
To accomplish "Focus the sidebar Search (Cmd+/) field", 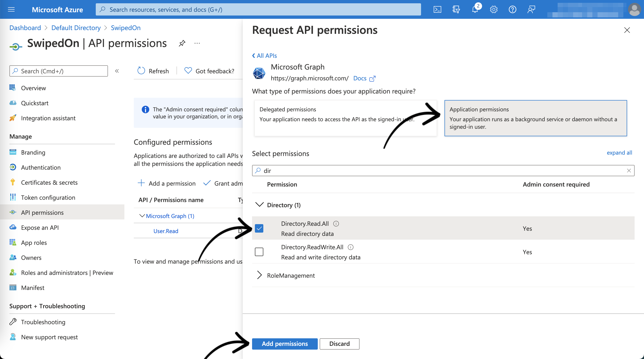I will [x=58, y=71].
